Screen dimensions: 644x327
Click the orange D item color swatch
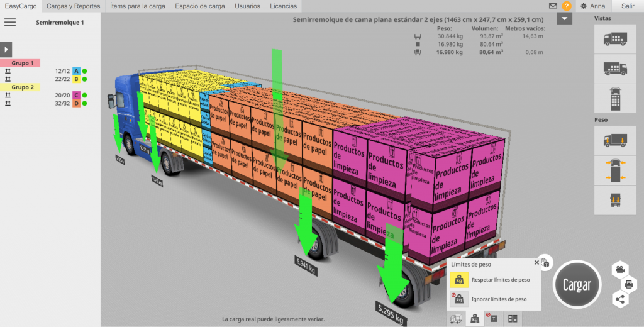(76, 103)
